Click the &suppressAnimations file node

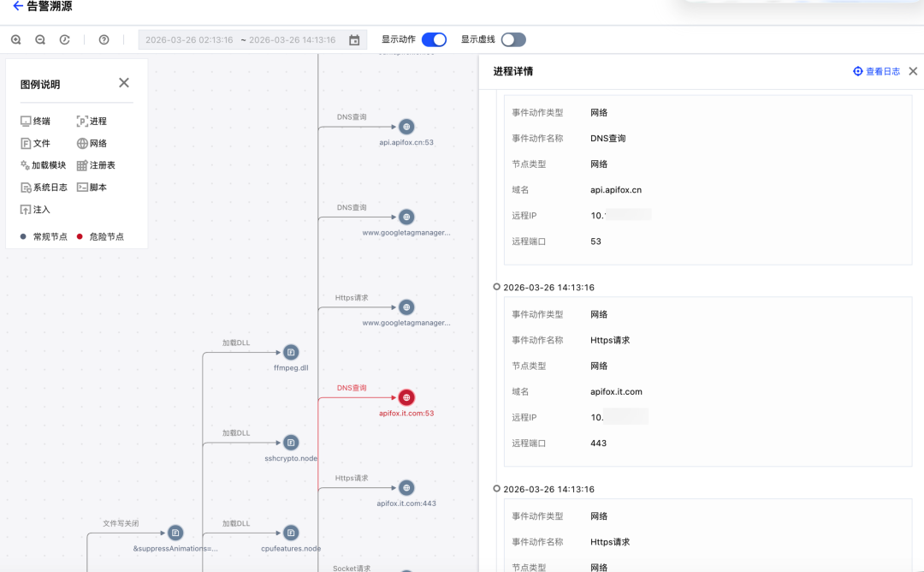click(x=175, y=533)
